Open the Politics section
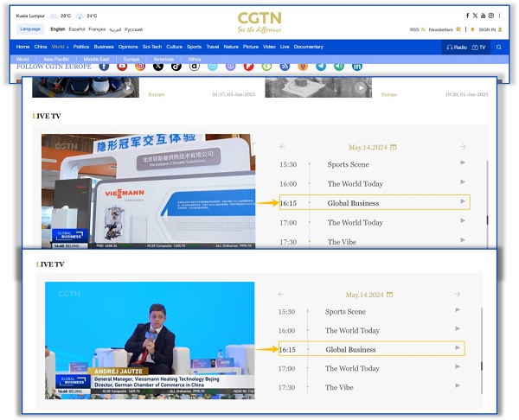Screen dimensions: 519x420 point(81,47)
